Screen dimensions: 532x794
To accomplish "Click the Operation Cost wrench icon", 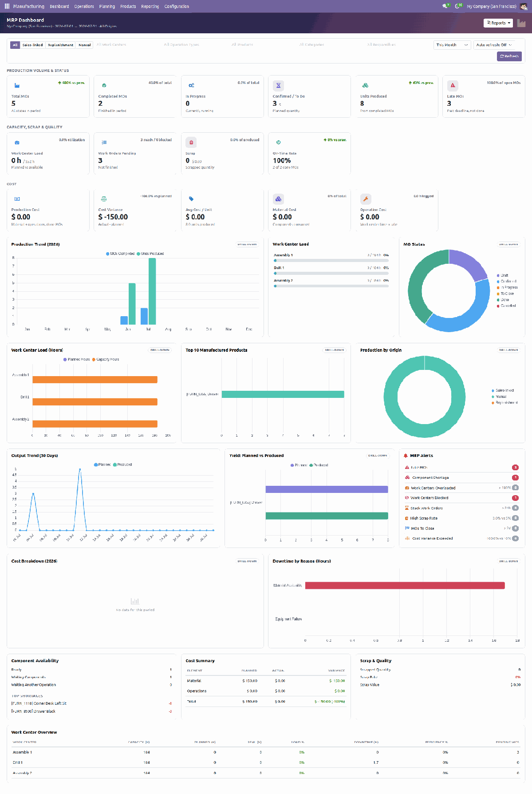I will (366, 199).
